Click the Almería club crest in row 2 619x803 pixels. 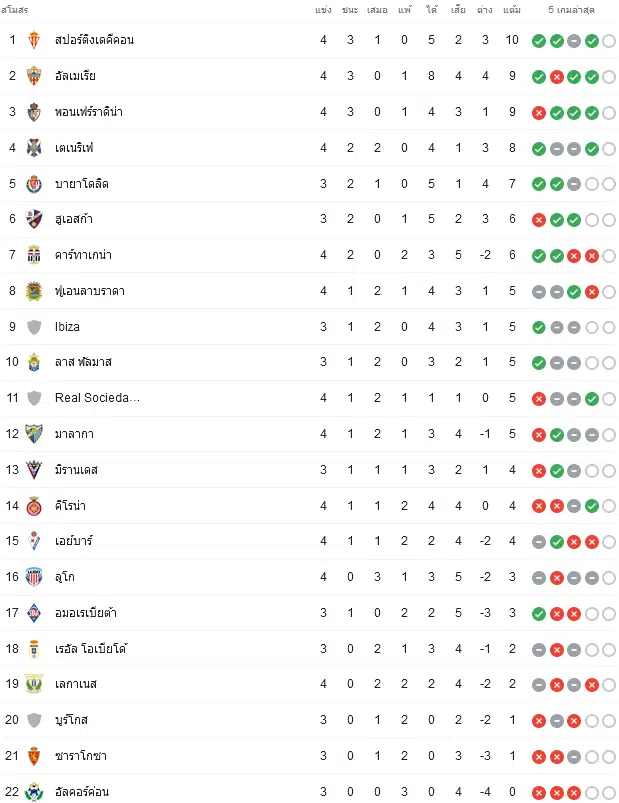(x=34, y=76)
